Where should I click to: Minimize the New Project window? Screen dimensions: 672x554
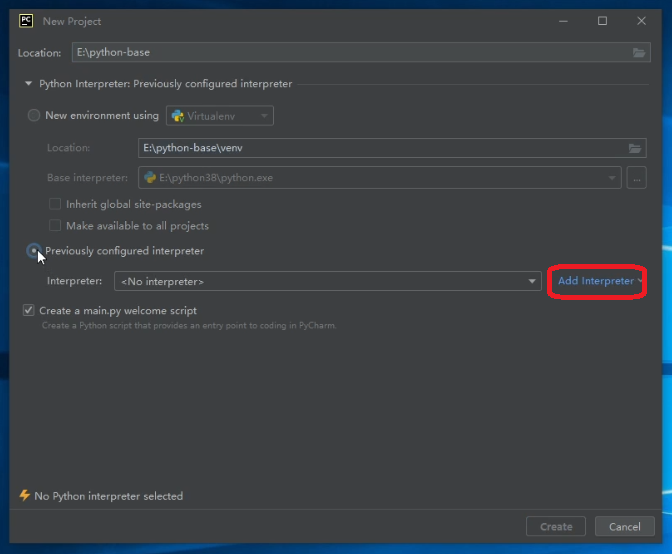[x=563, y=21]
